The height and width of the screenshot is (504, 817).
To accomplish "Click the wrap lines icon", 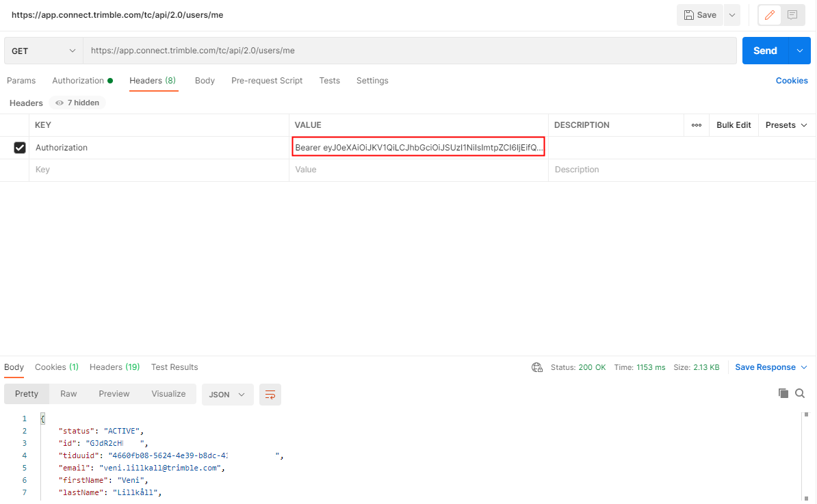I will pos(270,395).
